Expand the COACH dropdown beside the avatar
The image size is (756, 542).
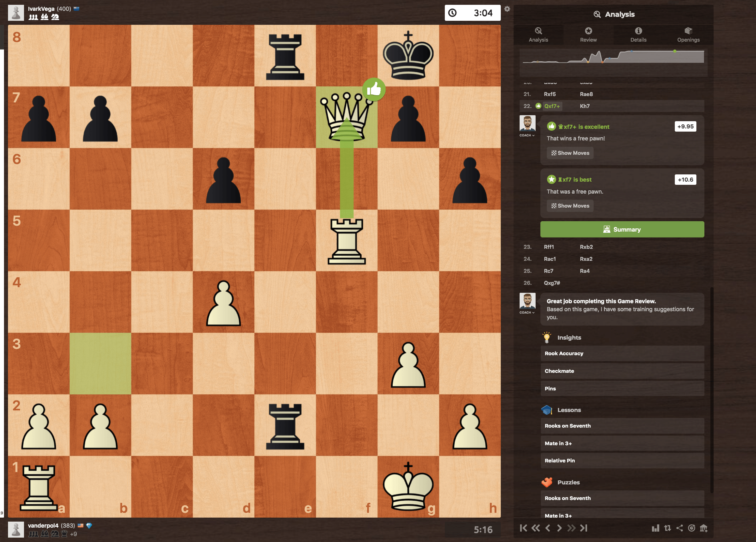pos(527,135)
